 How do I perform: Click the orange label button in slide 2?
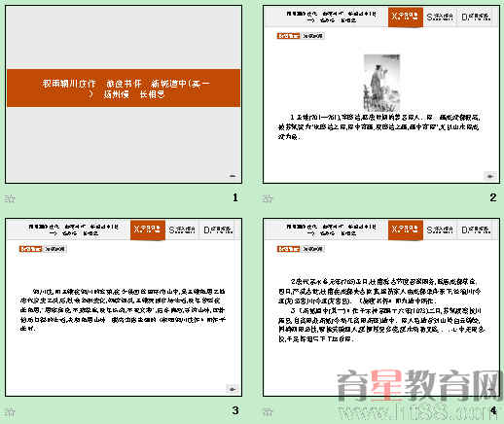tap(288, 36)
